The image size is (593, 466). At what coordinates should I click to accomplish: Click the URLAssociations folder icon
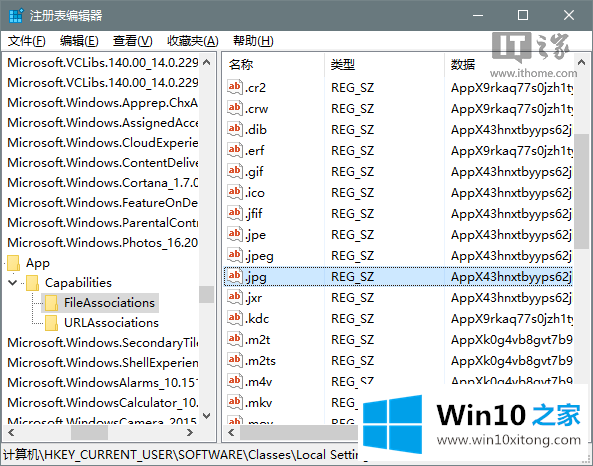coord(51,323)
